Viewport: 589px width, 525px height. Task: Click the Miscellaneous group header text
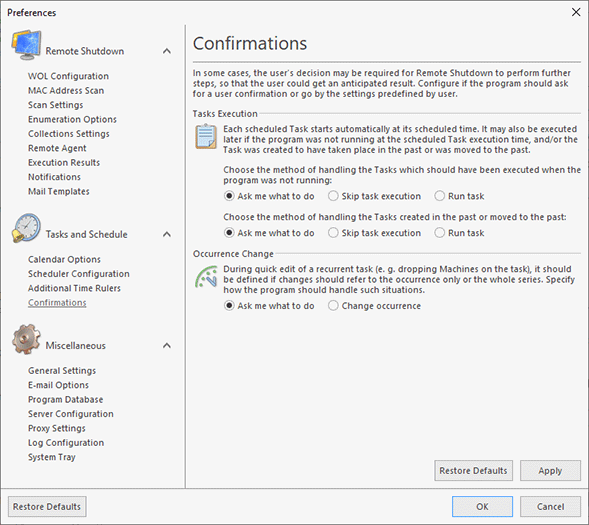coord(76,345)
